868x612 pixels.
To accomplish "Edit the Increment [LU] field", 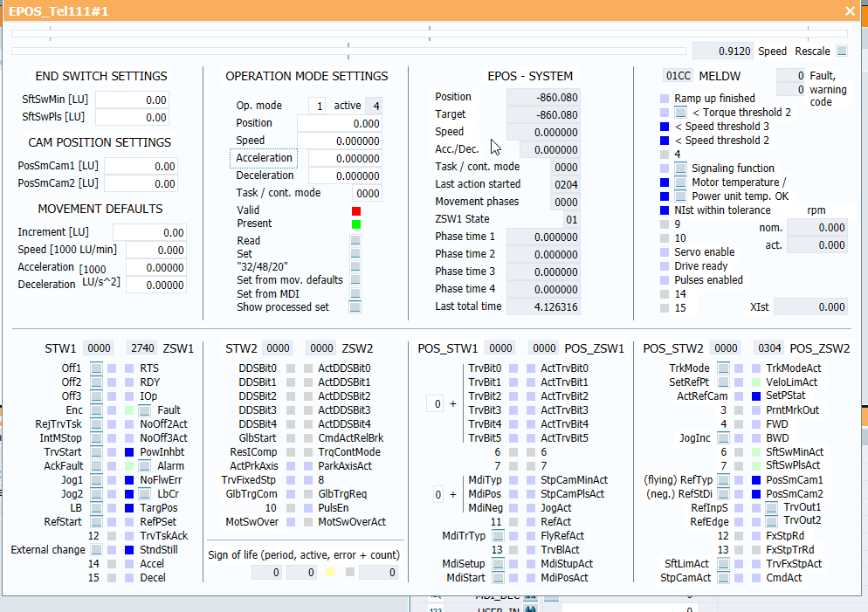I will click(x=149, y=232).
